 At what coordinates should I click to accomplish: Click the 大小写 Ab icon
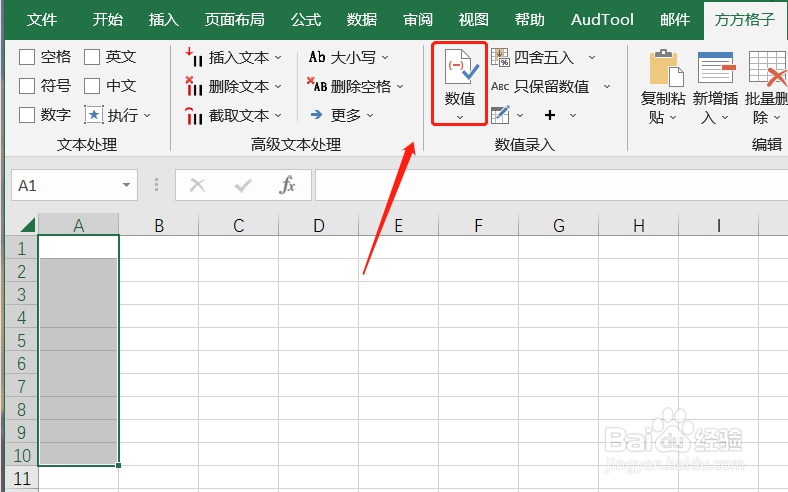[317, 57]
